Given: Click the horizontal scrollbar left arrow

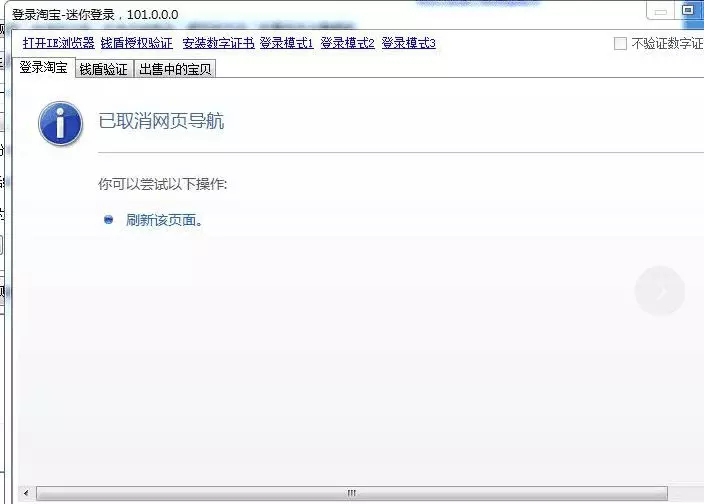Looking at the screenshot, I should pyautogui.click(x=26, y=493).
